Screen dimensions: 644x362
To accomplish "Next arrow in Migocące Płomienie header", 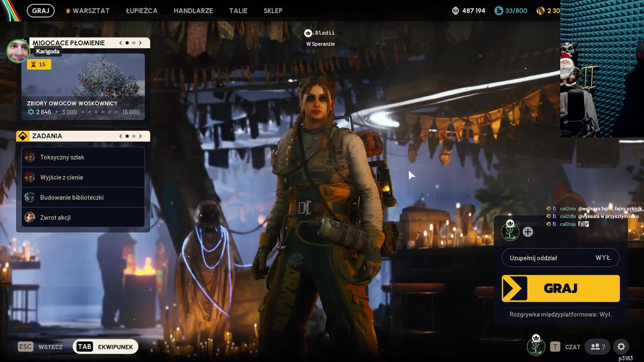I will coord(140,43).
